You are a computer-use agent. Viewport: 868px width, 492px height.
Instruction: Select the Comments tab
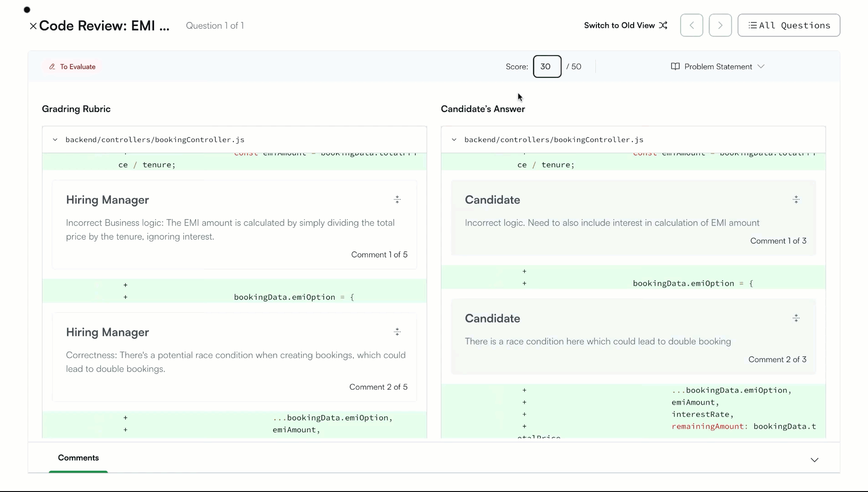click(78, 457)
